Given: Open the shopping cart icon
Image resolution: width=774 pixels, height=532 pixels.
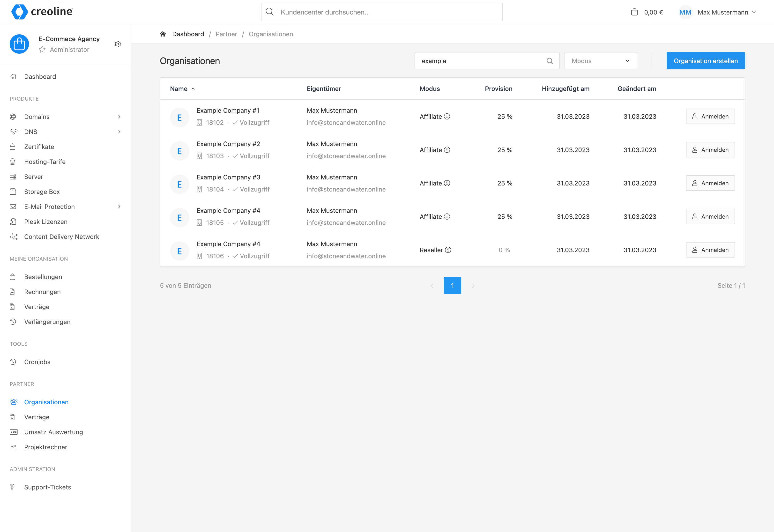Looking at the screenshot, I should point(634,12).
